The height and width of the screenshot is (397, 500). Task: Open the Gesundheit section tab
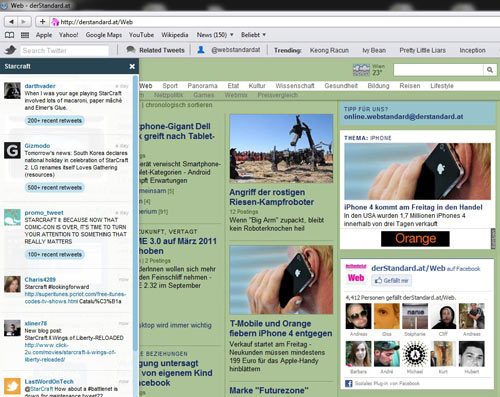[341, 86]
